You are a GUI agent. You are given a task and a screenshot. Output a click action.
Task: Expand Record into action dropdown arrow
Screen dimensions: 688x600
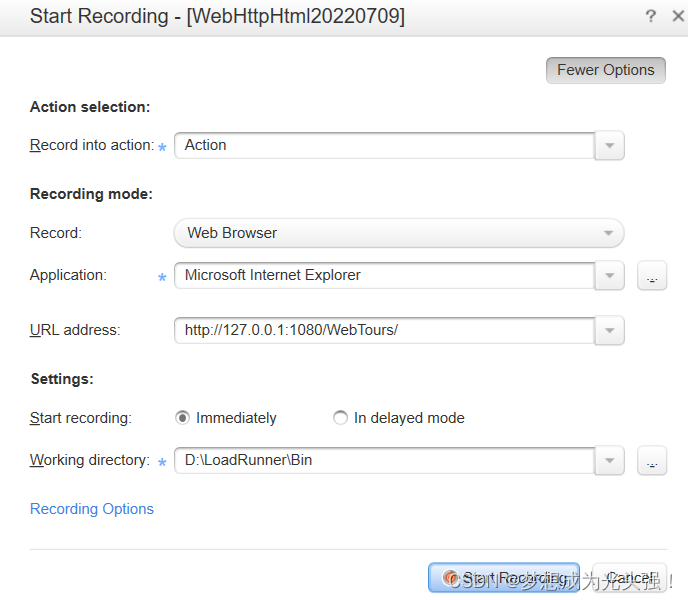click(x=609, y=145)
